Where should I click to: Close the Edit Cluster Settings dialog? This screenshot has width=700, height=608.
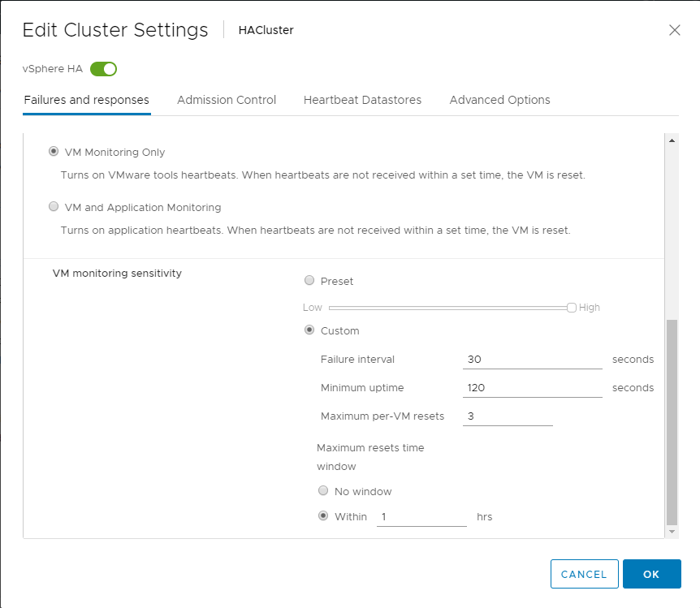tap(674, 30)
